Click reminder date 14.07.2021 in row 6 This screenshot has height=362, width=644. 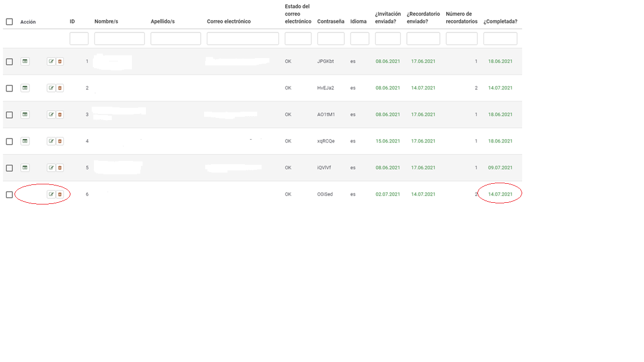423,194
